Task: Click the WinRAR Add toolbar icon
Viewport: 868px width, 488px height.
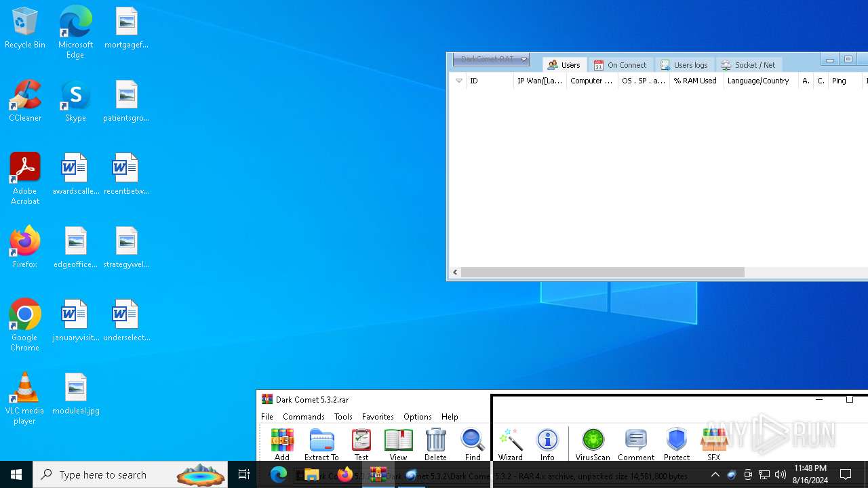Action: point(282,444)
